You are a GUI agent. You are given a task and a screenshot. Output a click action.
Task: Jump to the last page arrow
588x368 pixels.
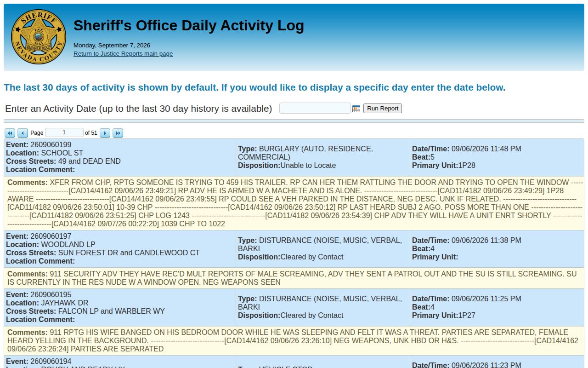click(x=118, y=133)
